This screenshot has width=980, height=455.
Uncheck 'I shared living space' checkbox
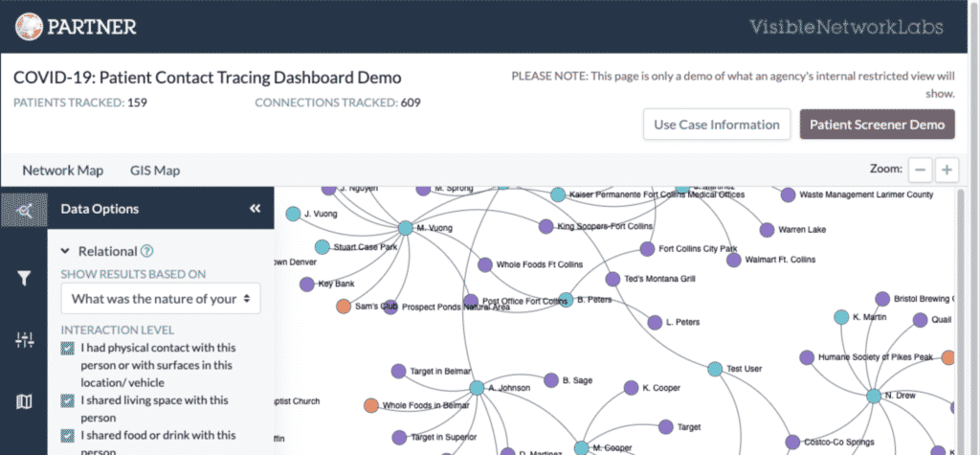tap(68, 400)
